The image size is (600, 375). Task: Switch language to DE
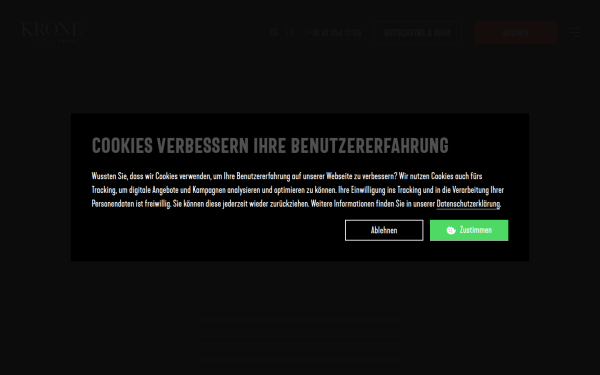tap(274, 33)
